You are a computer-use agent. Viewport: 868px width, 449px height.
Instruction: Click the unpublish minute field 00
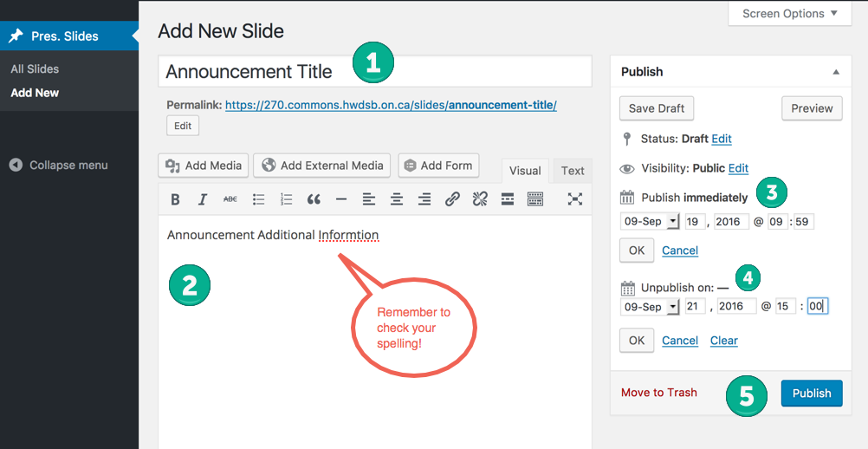pyautogui.click(x=818, y=306)
